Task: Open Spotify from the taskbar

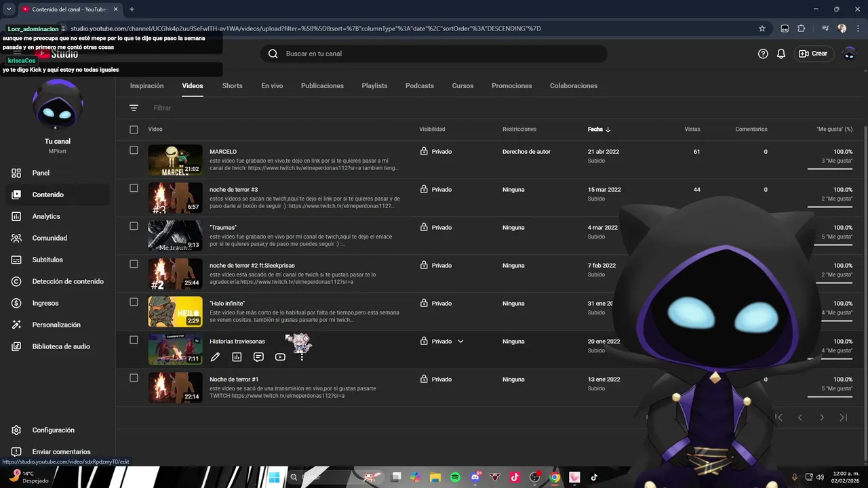Action: tap(455, 477)
